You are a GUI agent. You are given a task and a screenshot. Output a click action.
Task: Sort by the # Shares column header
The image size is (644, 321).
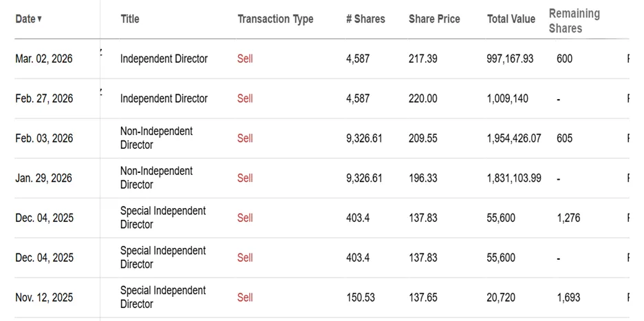(x=365, y=19)
